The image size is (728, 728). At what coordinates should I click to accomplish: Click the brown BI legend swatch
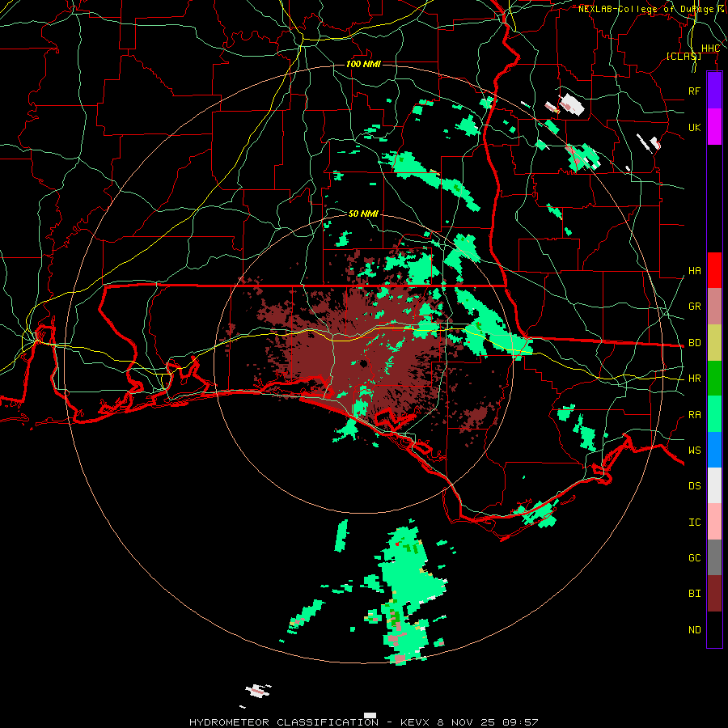[714, 594]
